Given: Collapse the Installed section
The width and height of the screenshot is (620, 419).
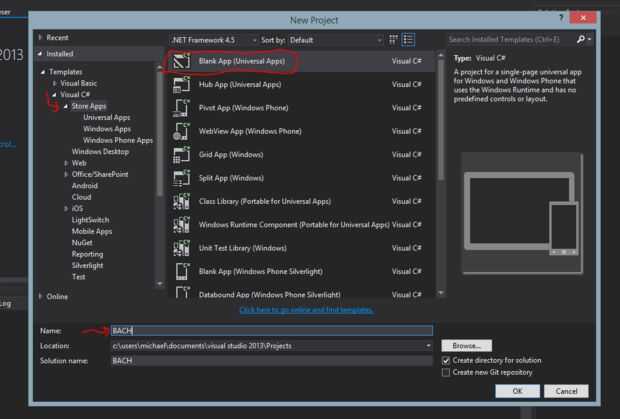Looking at the screenshot, I should 40,53.
